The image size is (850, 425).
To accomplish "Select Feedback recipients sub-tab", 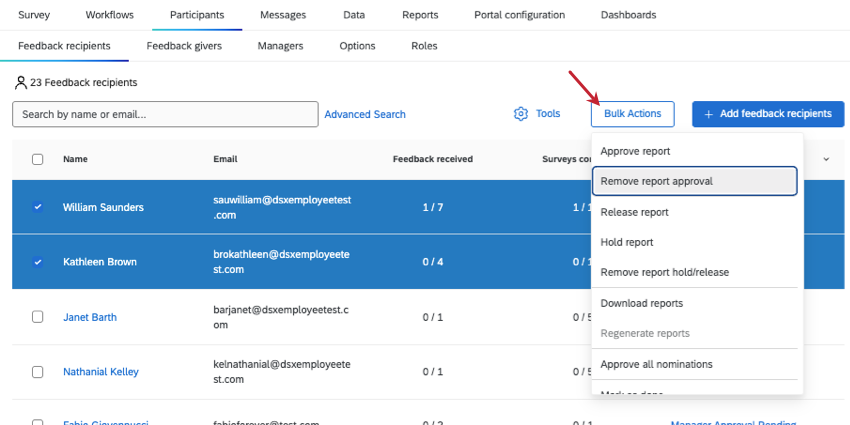I will click(x=64, y=46).
